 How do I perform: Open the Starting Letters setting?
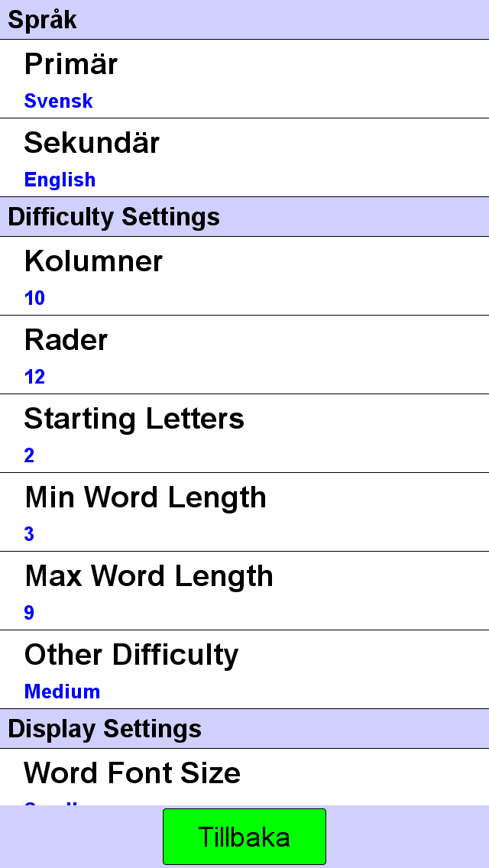(244, 433)
